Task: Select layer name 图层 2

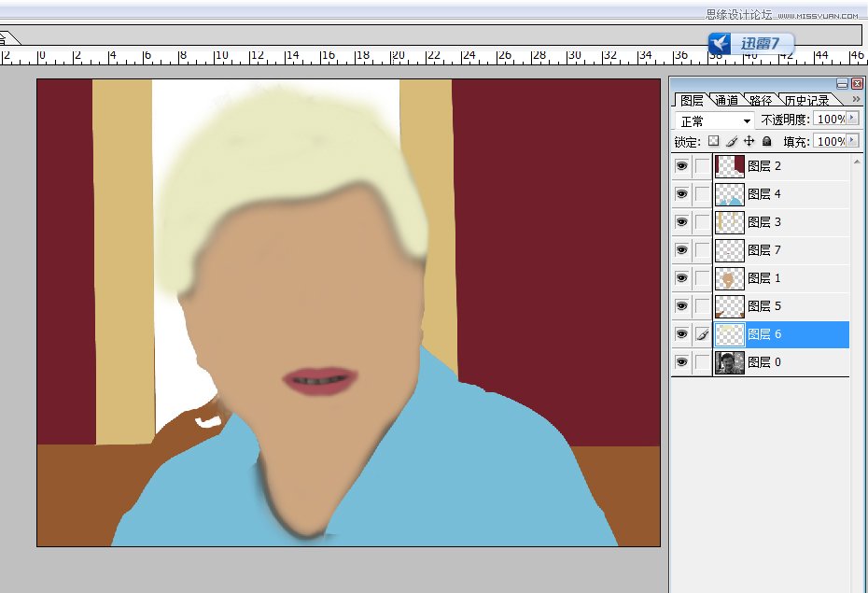Action: coord(763,166)
